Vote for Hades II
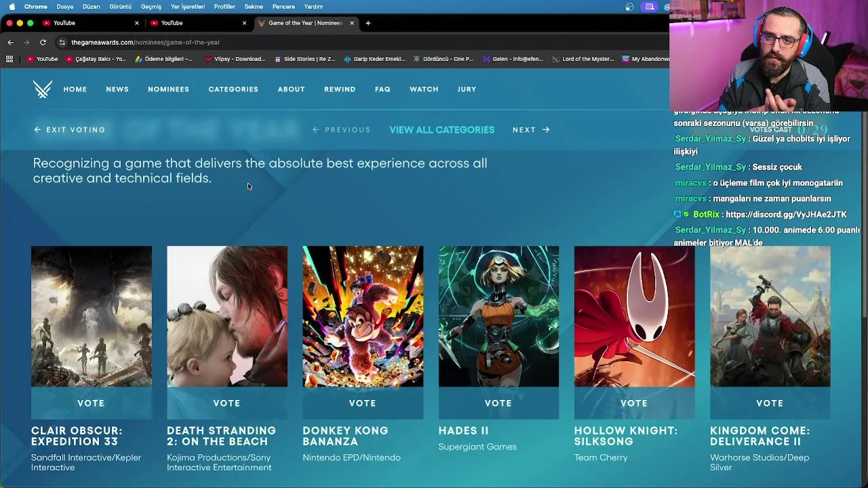 click(x=498, y=403)
